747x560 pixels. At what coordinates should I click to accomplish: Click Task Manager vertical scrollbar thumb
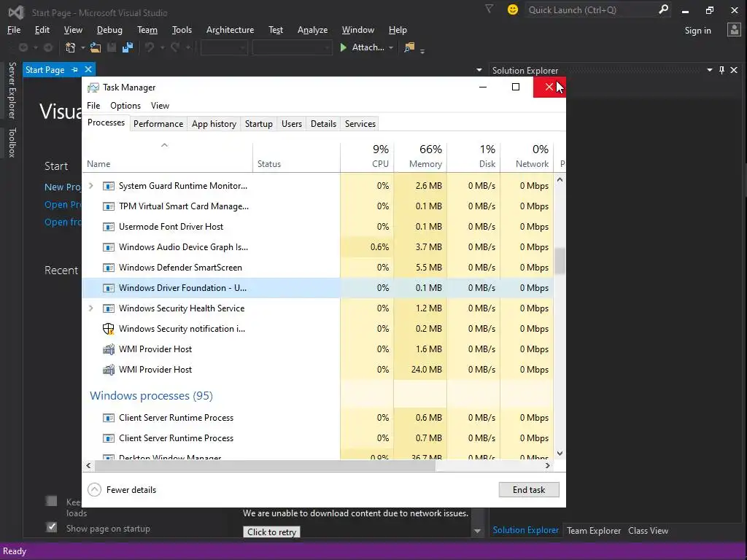tap(560, 262)
